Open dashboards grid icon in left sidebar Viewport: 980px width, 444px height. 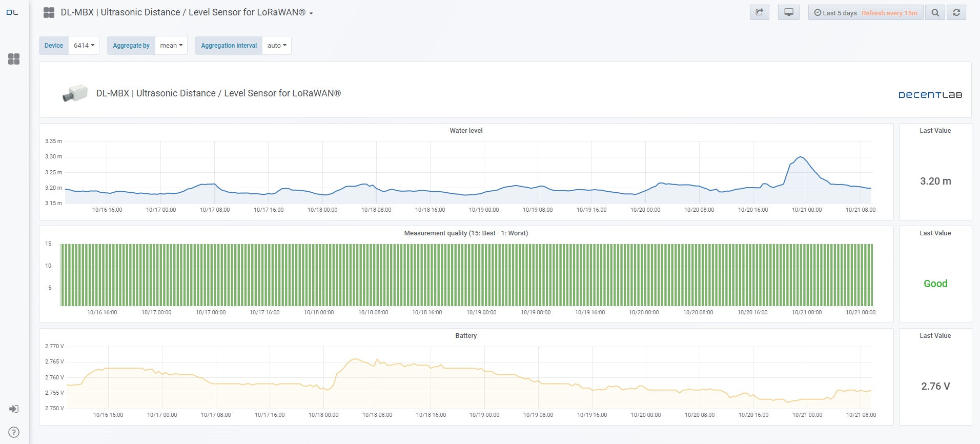[x=14, y=59]
